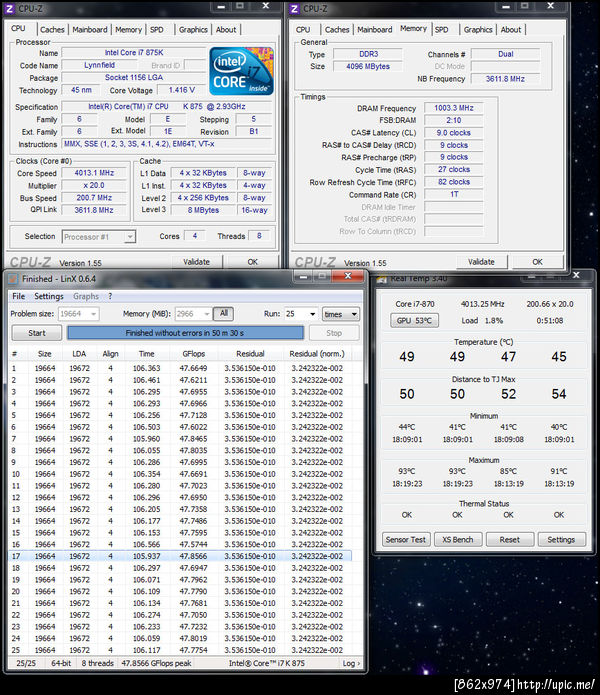The width and height of the screenshot is (600, 695).
Task: Switch to CPU tab in right CPU-Z window
Action: (x=303, y=30)
